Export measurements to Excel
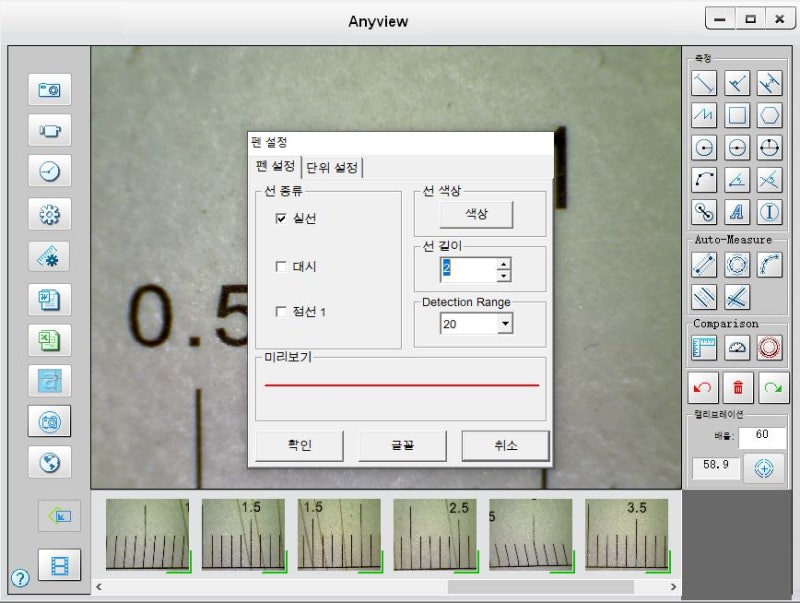 tap(57, 338)
